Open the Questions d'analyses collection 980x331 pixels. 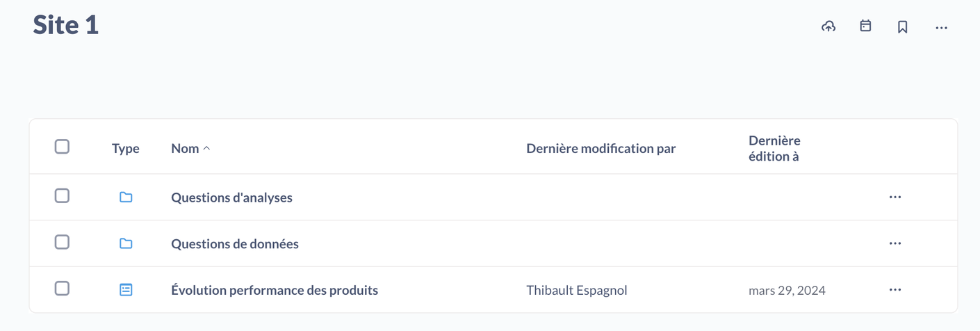[x=231, y=197]
